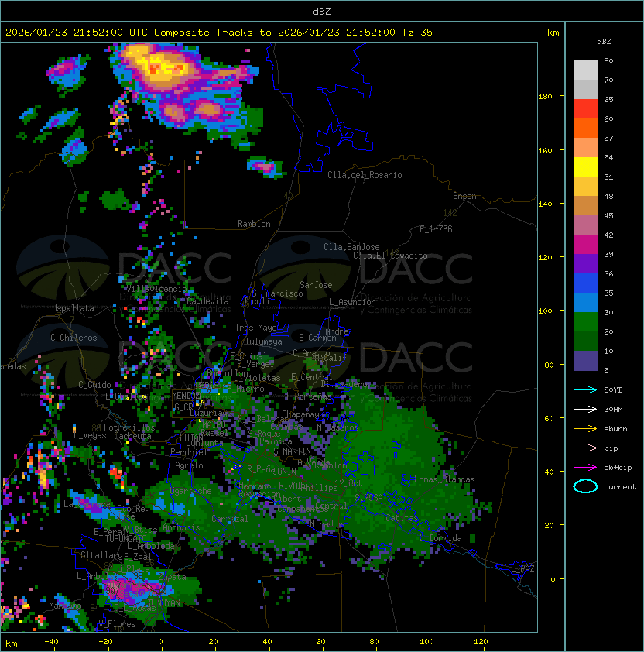Click the Encon place label
Viewport: 644px width, 652px height.
tap(464, 196)
